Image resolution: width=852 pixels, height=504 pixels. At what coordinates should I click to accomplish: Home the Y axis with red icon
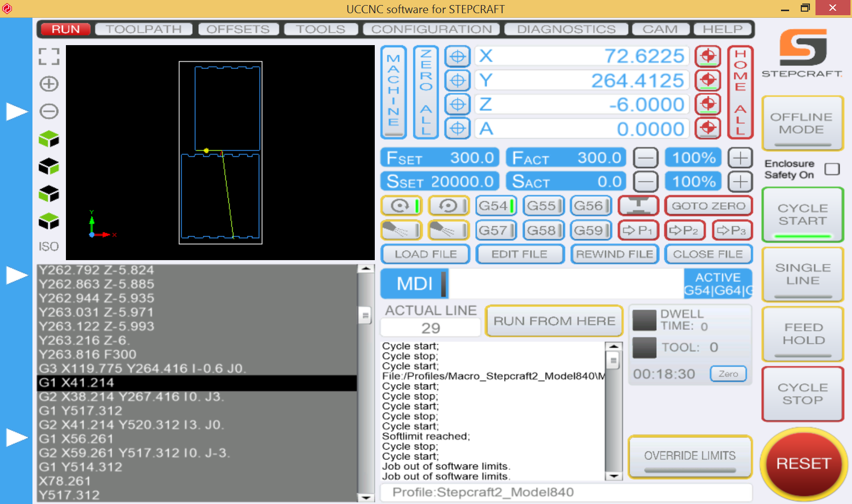(708, 80)
